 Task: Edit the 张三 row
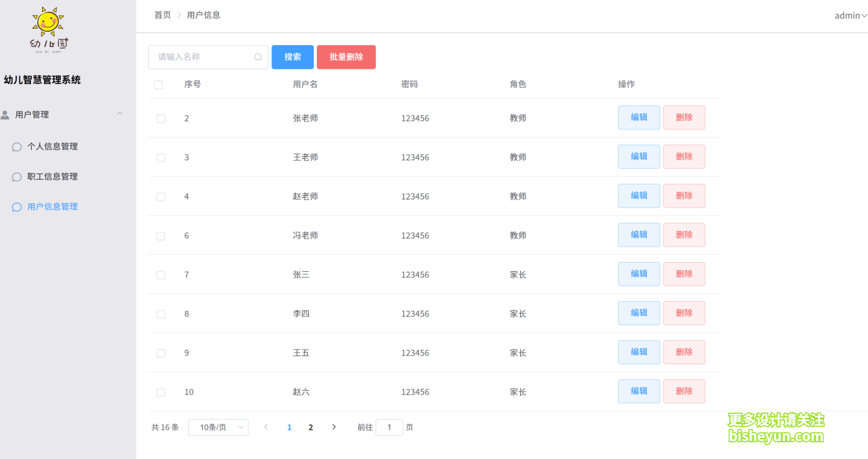[639, 274]
